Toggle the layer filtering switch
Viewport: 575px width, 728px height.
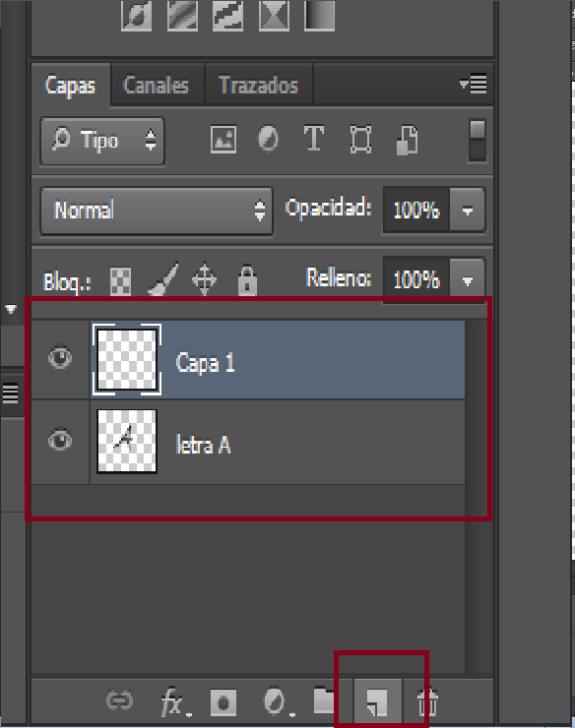478,141
